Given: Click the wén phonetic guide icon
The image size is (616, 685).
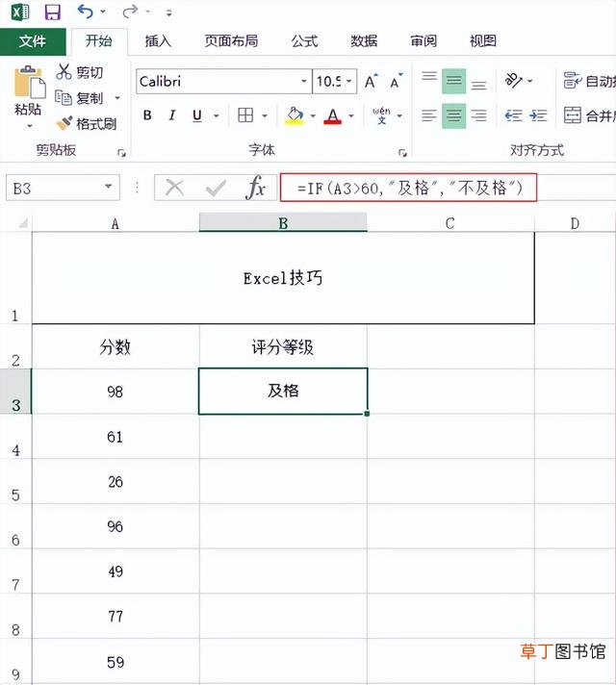Looking at the screenshot, I should point(382,115).
